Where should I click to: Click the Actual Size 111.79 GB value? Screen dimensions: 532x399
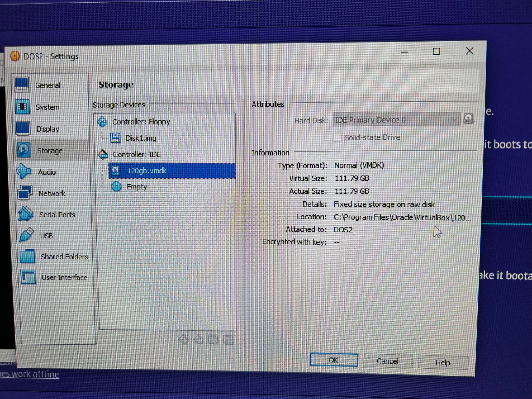[x=351, y=191]
